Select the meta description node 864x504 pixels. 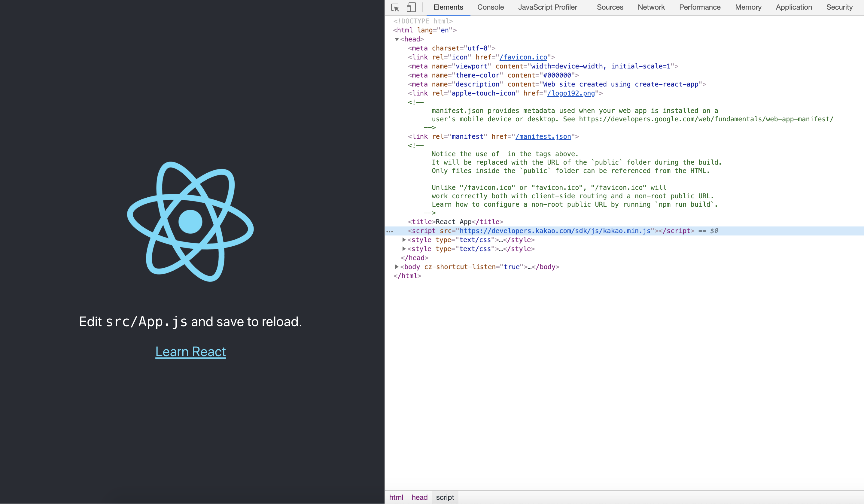tap(557, 84)
